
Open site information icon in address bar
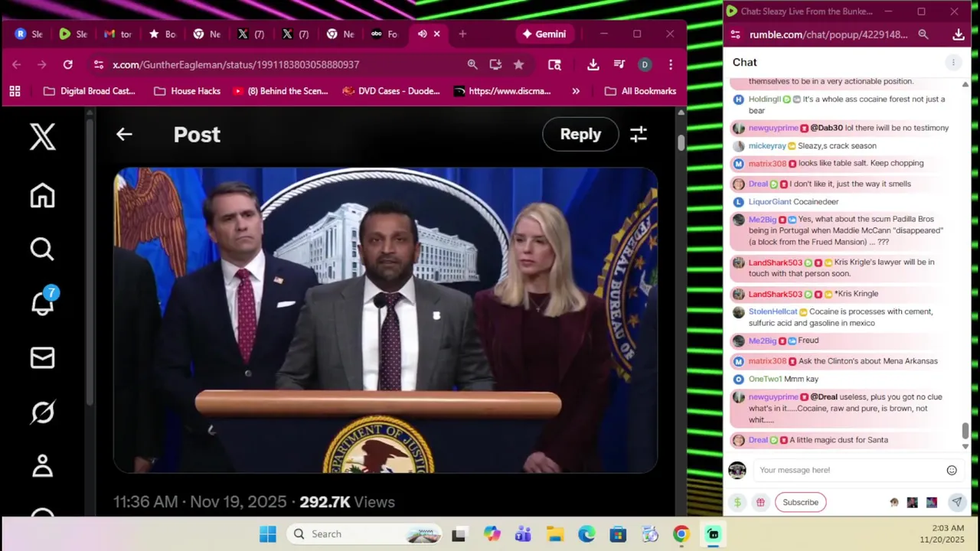click(98, 65)
